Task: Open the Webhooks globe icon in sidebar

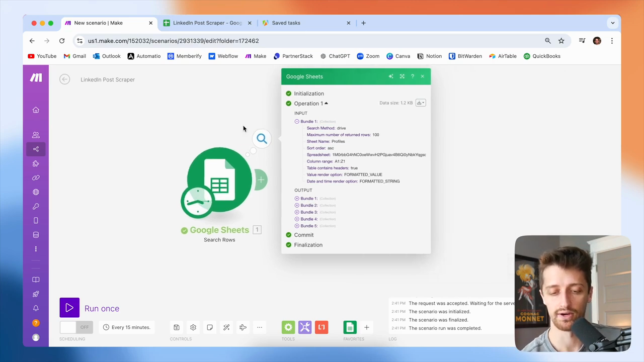Action: coord(36,192)
